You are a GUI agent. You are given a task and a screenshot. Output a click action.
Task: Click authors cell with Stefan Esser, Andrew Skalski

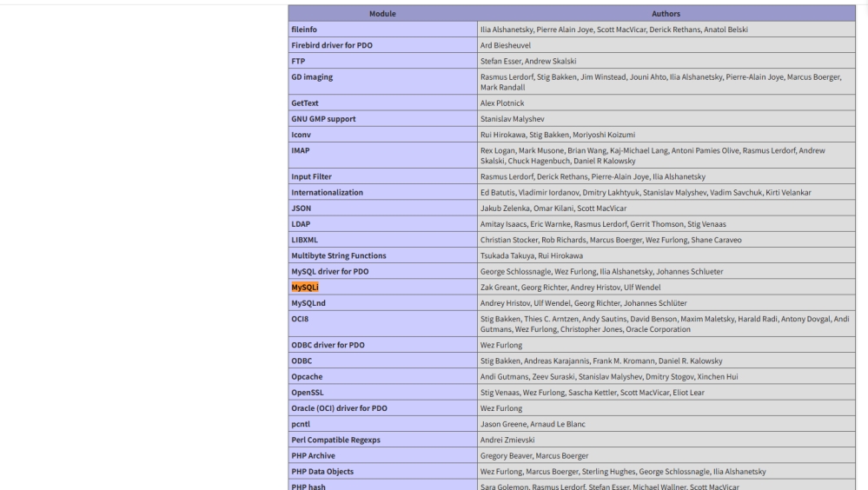(x=666, y=61)
